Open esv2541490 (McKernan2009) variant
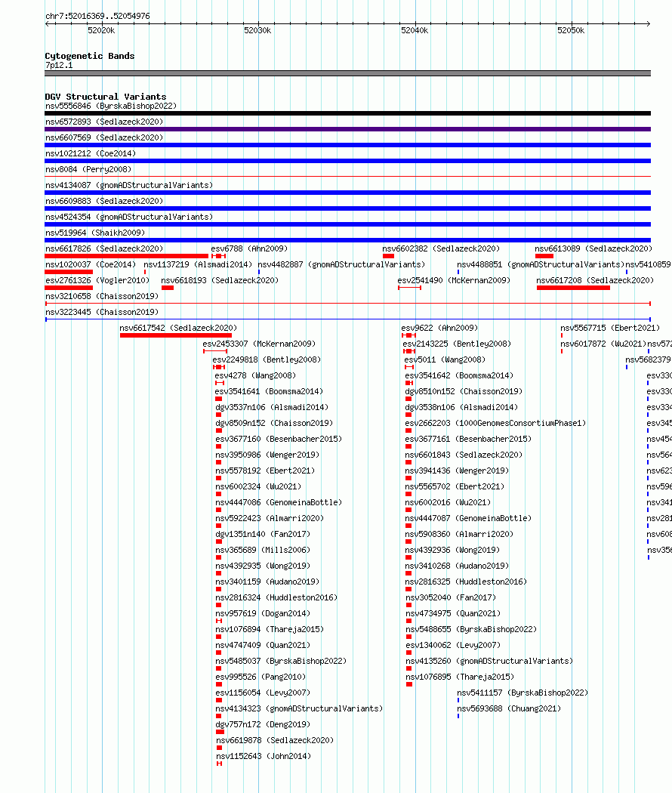672x793 pixels. pos(454,280)
